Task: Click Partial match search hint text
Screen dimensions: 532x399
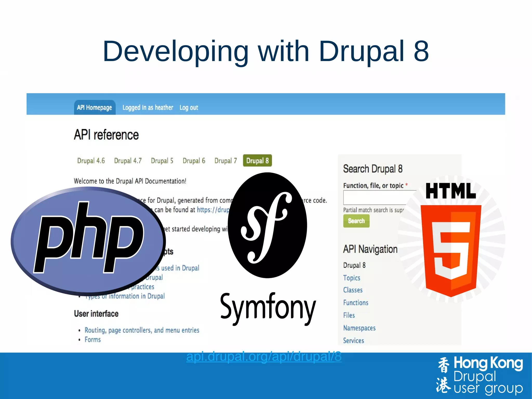Action: click(x=374, y=210)
